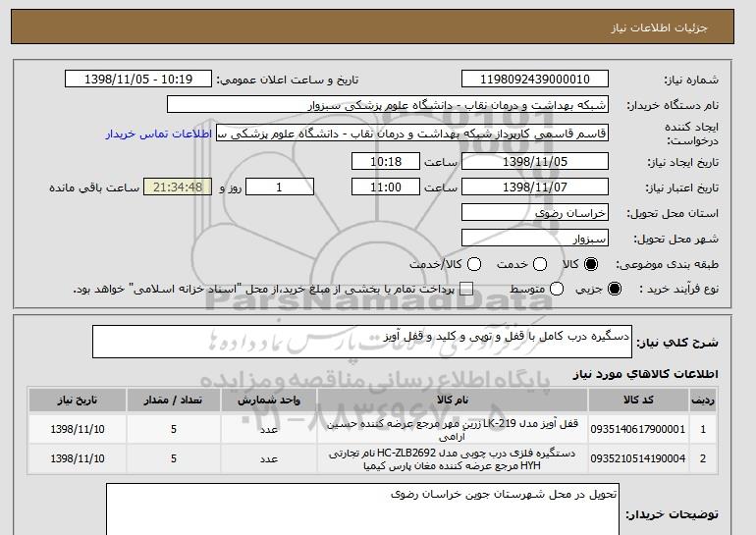Click the تعداد / مقدار column header
The height and width of the screenshot is (535, 756).
tap(174, 401)
